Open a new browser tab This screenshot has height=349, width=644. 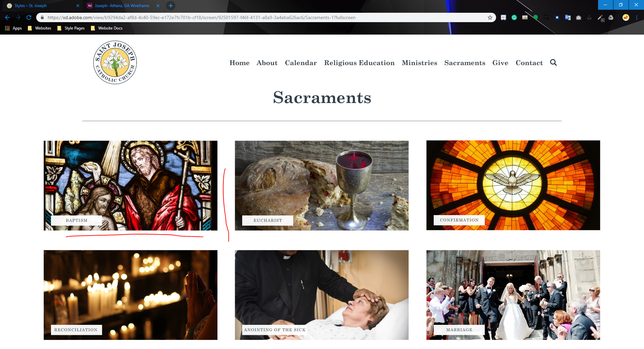coord(170,6)
